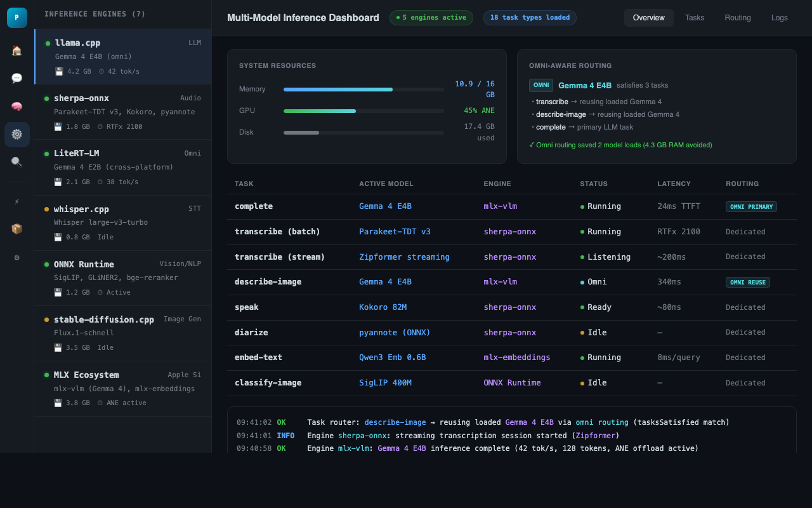Screen dimensions: 812x508
Task: Toggle the yellow status indicator on whisper.cpp
Action: coord(47,209)
